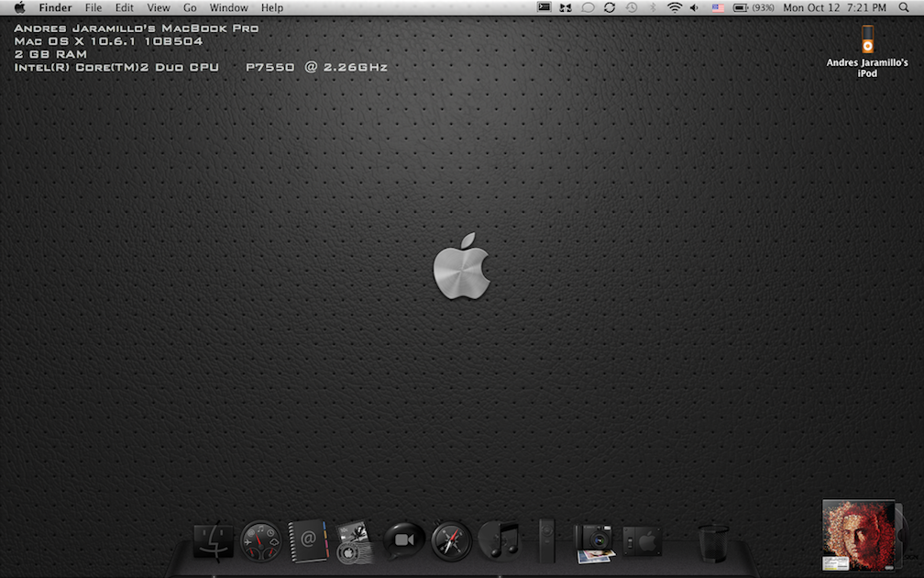The image size is (924, 578).
Task: Launch iChat from the Dock
Action: pos(403,540)
